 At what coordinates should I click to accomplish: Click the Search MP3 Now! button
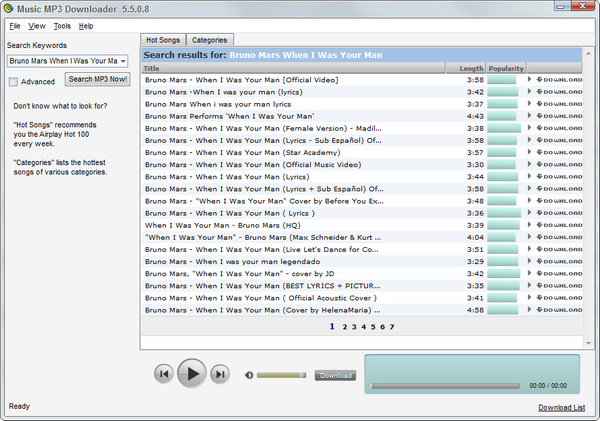[x=98, y=79]
